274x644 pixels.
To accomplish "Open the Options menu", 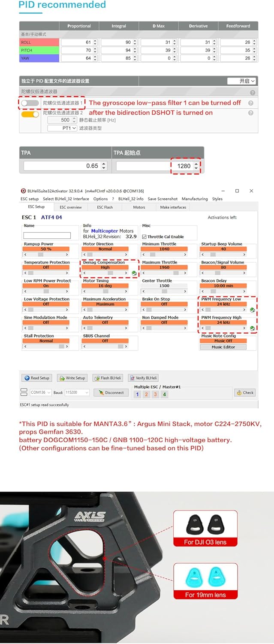I will [x=100, y=199].
